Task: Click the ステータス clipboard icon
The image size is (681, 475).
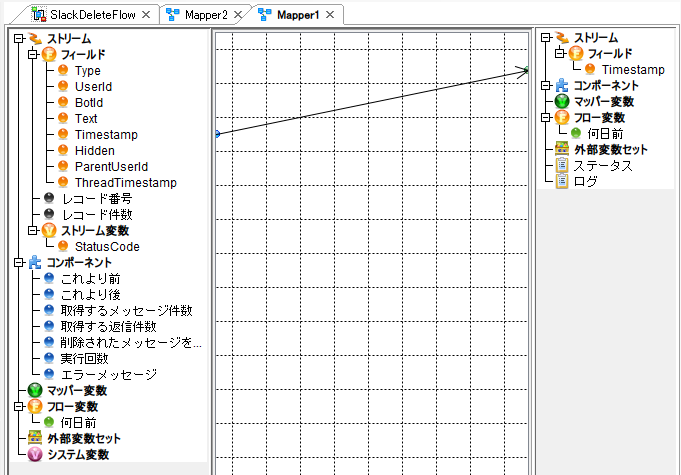Action: coord(562,165)
